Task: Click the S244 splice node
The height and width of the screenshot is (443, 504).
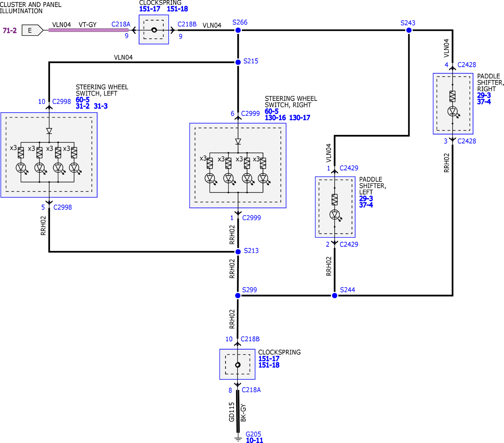Action: [335, 296]
